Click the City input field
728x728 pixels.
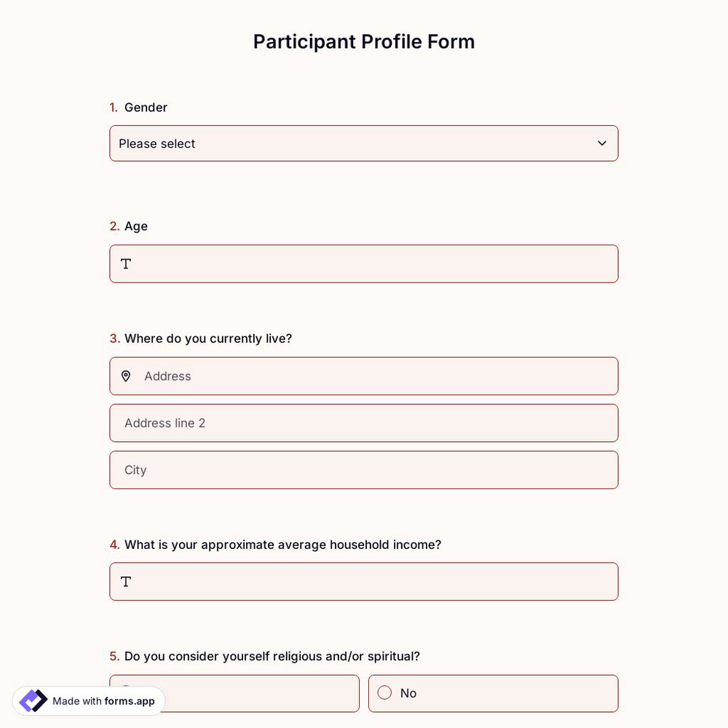point(364,470)
